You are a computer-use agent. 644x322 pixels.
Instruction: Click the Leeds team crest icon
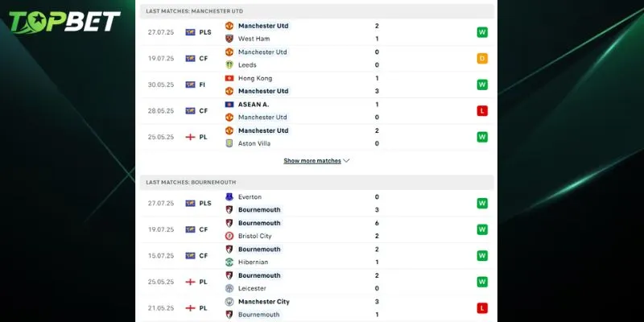[229, 64]
